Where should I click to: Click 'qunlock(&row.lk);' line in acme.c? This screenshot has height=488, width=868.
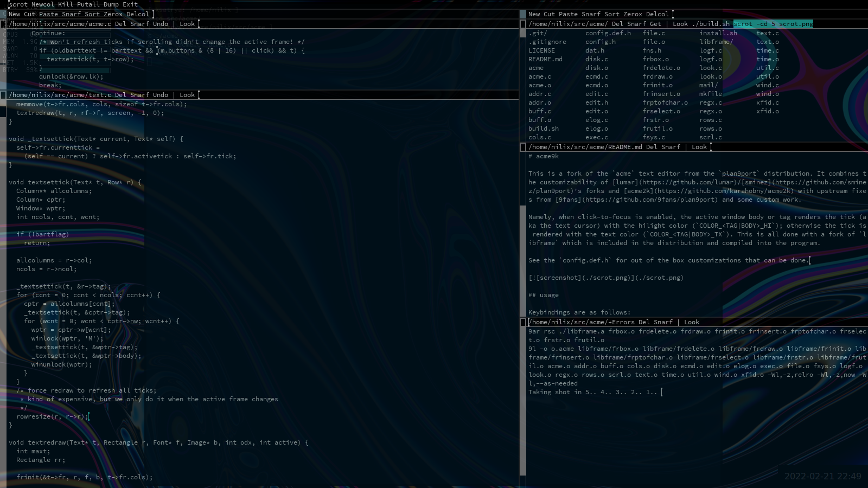[71, 76]
